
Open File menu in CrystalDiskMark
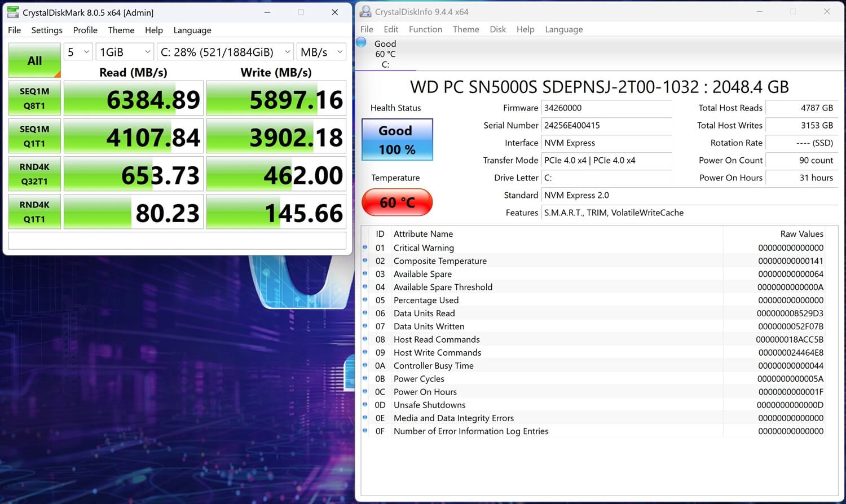pos(15,30)
